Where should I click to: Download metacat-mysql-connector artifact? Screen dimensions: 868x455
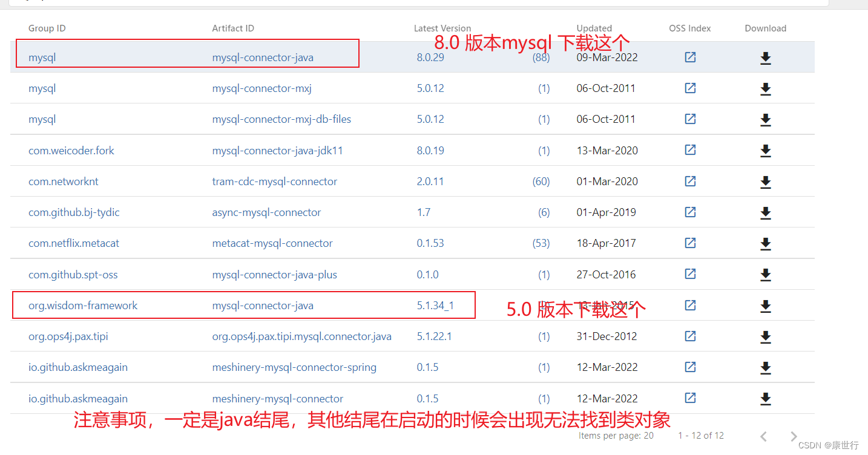tap(765, 244)
